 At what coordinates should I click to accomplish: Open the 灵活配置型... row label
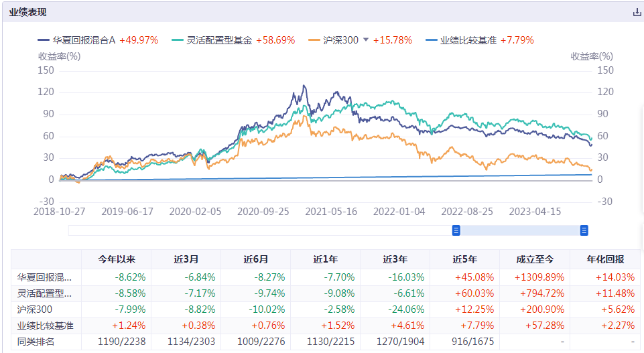point(44,293)
